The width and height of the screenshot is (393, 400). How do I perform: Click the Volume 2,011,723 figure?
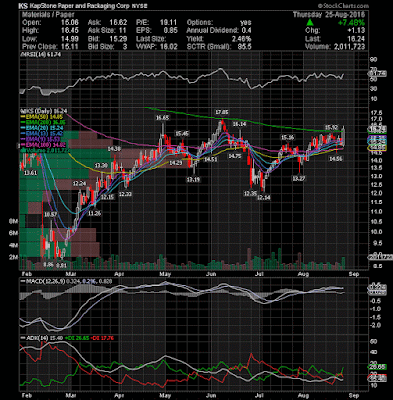[x=349, y=47]
